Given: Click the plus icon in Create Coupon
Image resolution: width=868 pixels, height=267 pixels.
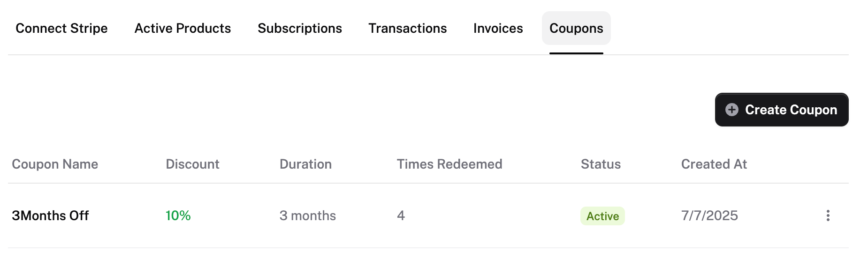Looking at the screenshot, I should 732,110.
